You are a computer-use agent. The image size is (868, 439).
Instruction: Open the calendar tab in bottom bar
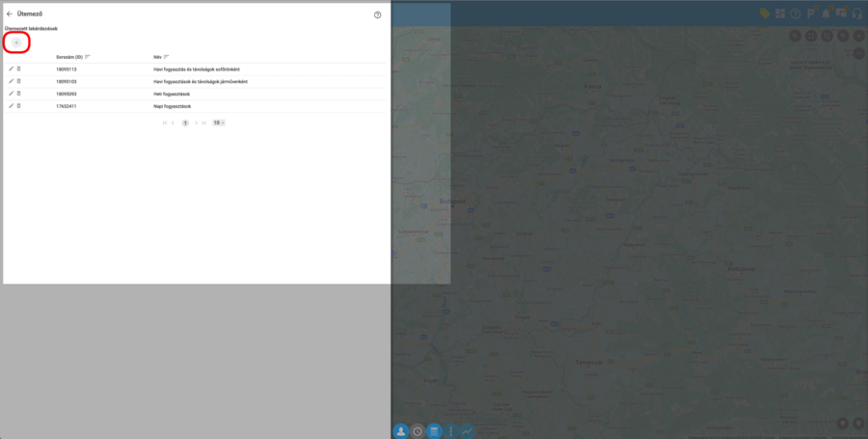click(x=434, y=431)
